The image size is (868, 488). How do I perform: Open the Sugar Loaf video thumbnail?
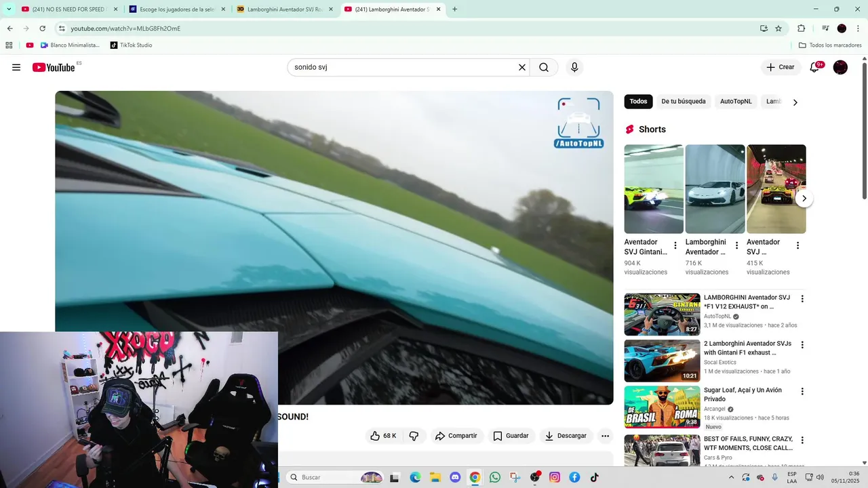662,407
